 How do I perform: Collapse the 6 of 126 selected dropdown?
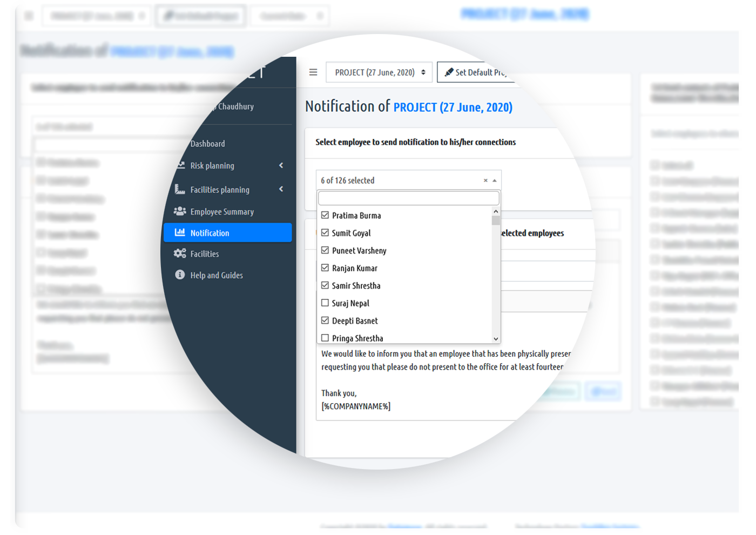[x=495, y=180]
